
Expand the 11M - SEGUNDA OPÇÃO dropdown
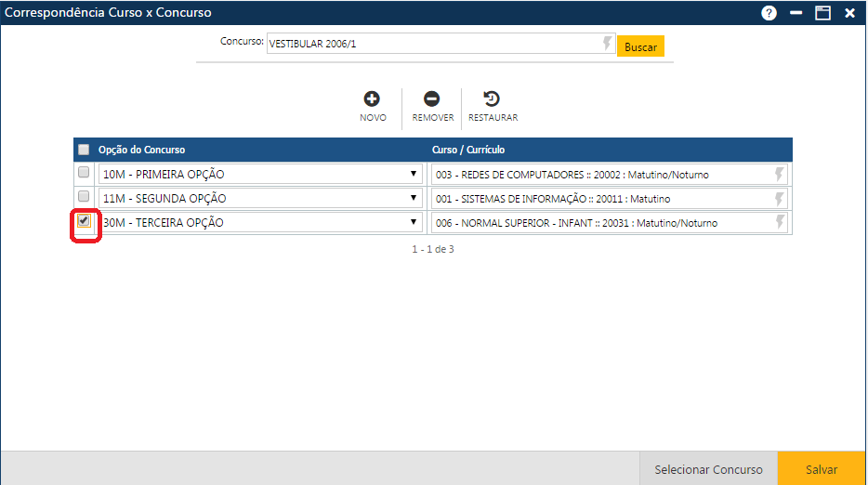[x=413, y=198]
